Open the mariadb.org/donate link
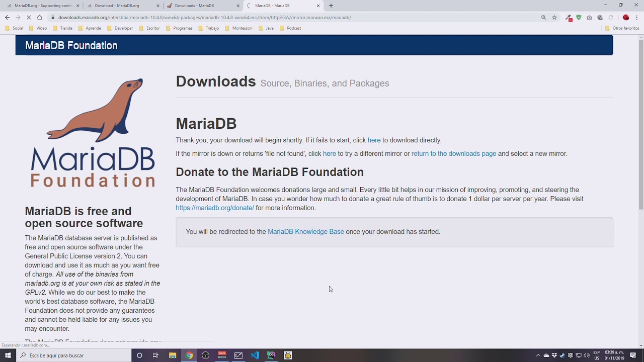644x362 pixels. (215, 208)
